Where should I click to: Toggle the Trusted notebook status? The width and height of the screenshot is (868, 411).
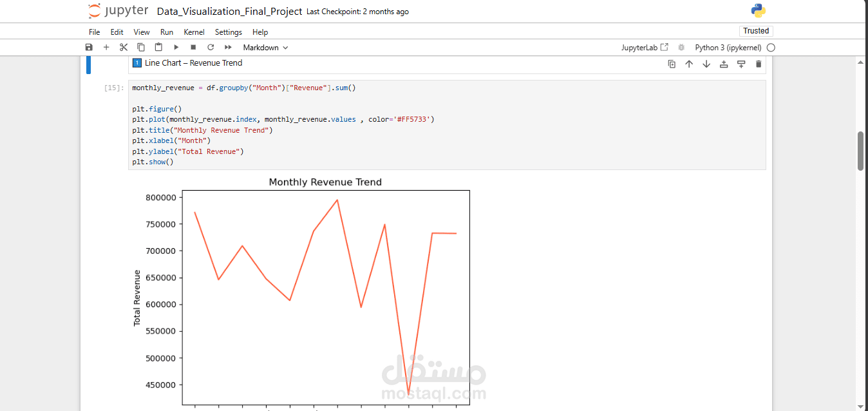point(756,30)
